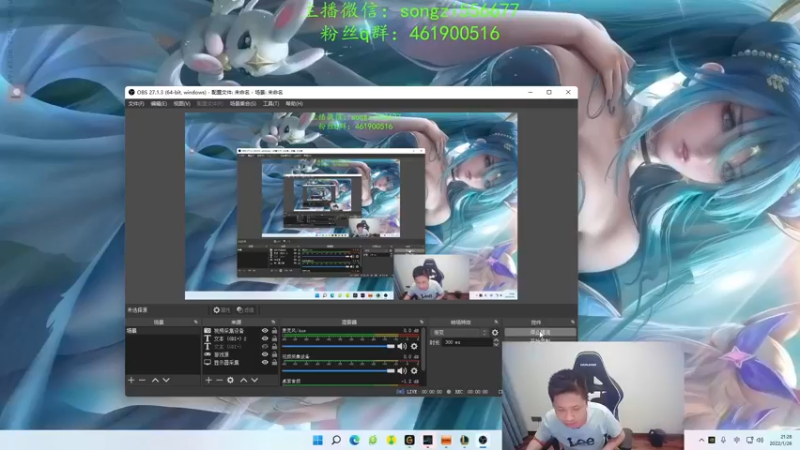
Task: Toggle the game source lock
Action: (274, 355)
